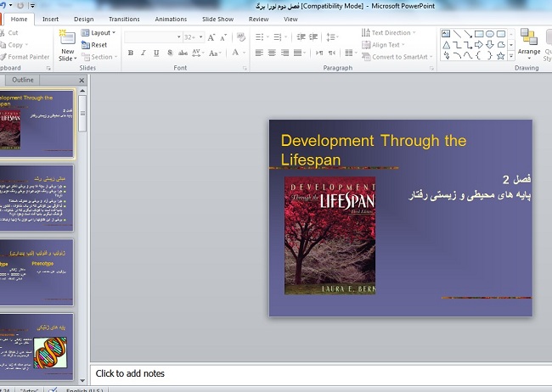Increase font size with Grow Font
This screenshot has width=552, height=392.
click(x=211, y=37)
